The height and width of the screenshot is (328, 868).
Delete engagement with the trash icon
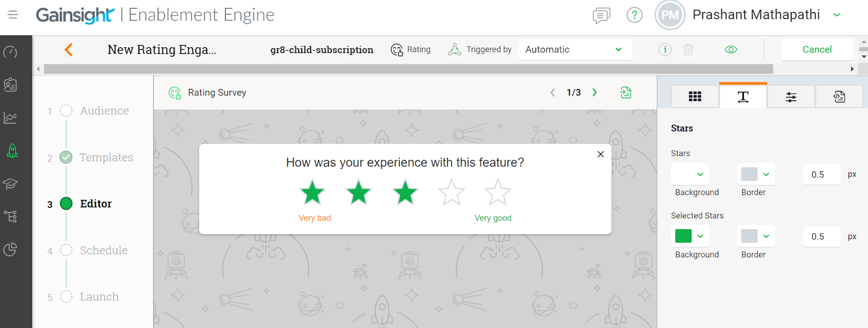coord(688,50)
